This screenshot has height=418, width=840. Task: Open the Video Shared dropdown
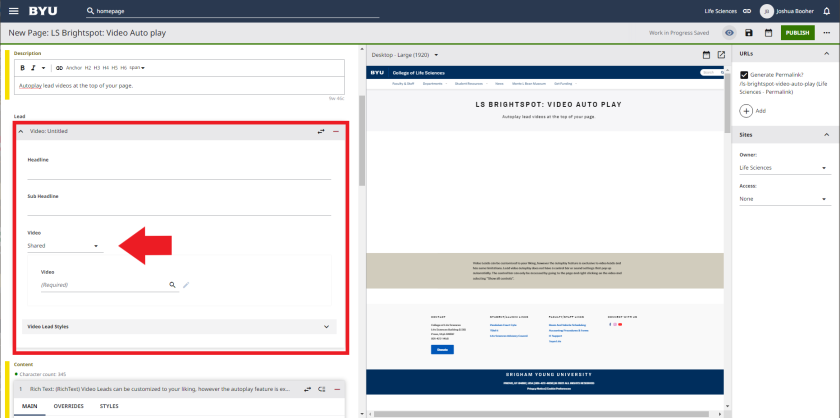point(65,245)
